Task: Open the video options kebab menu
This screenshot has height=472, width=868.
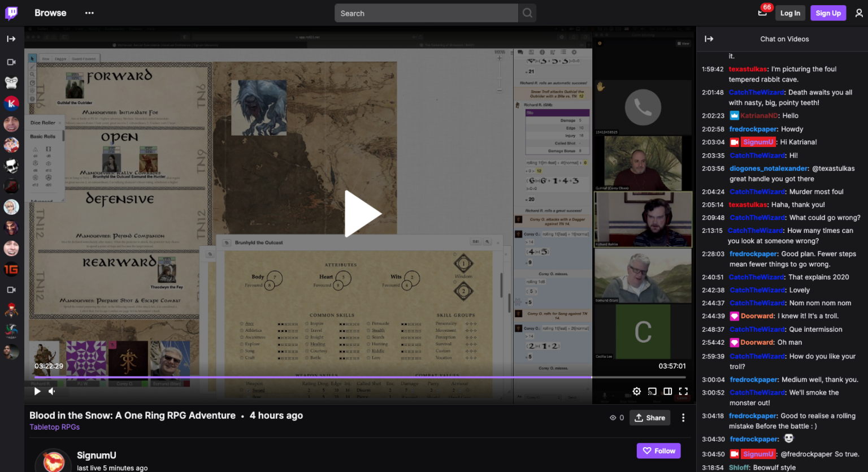Action: (x=683, y=418)
